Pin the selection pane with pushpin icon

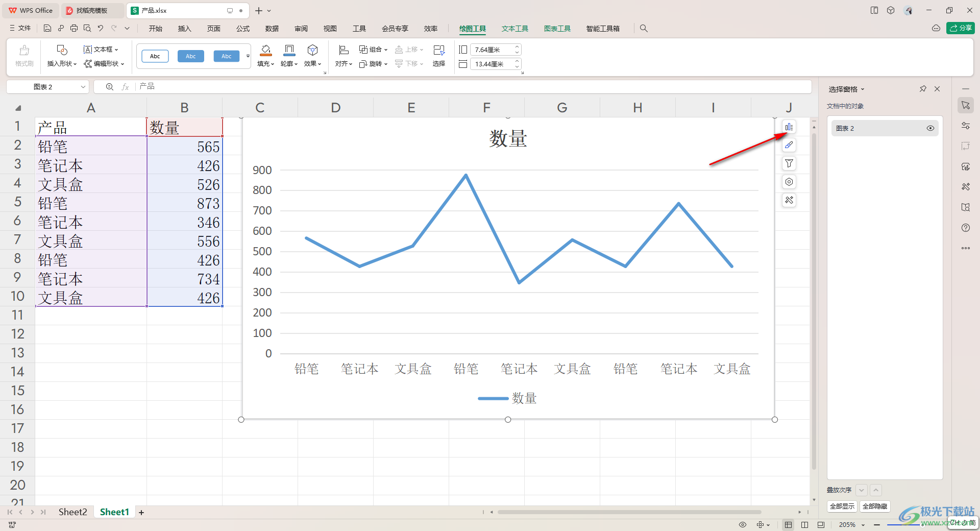click(923, 89)
